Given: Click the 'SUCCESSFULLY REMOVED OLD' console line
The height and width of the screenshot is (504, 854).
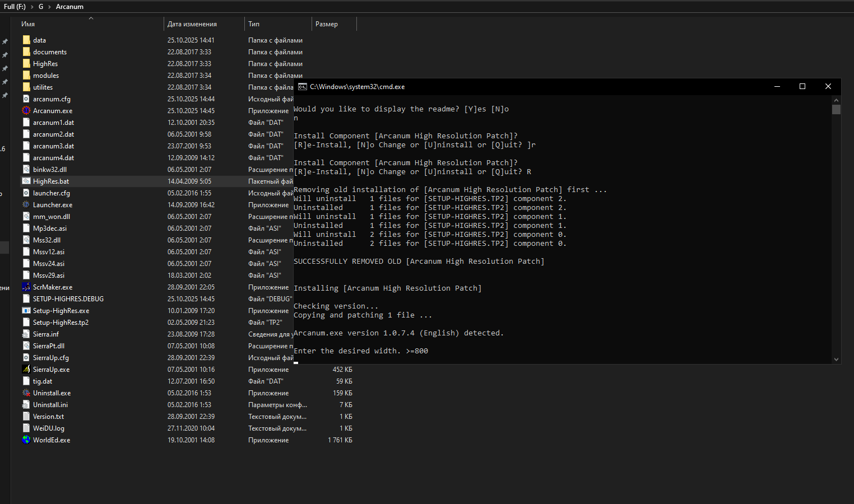Looking at the screenshot, I should coord(419,262).
